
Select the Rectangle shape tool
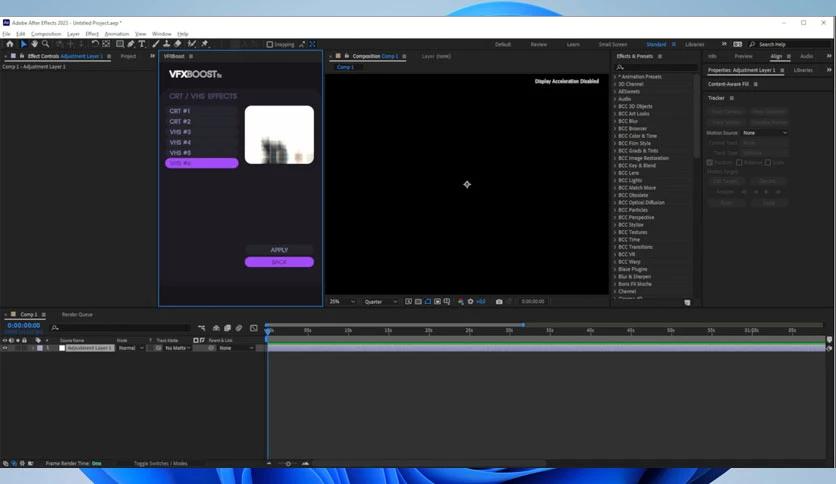[x=120, y=44]
